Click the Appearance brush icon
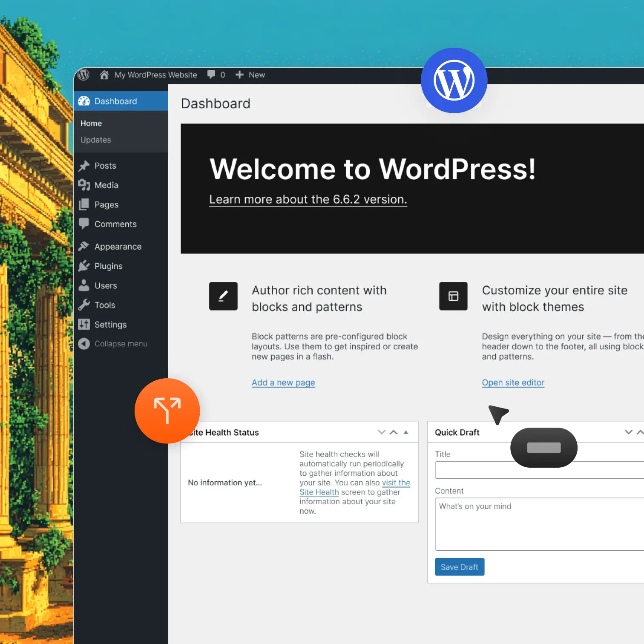The height and width of the screenshot is (644, 644). pyautogui.click(x=84, y=246)
